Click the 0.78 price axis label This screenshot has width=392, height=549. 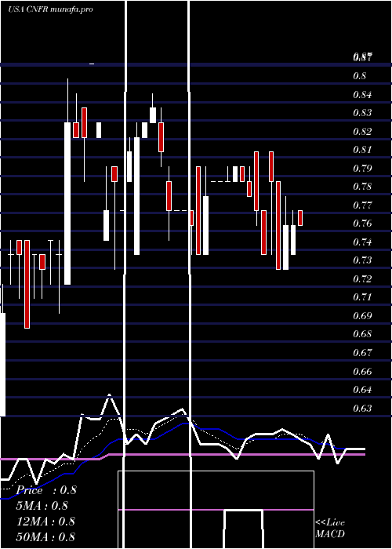pos(362,187)
